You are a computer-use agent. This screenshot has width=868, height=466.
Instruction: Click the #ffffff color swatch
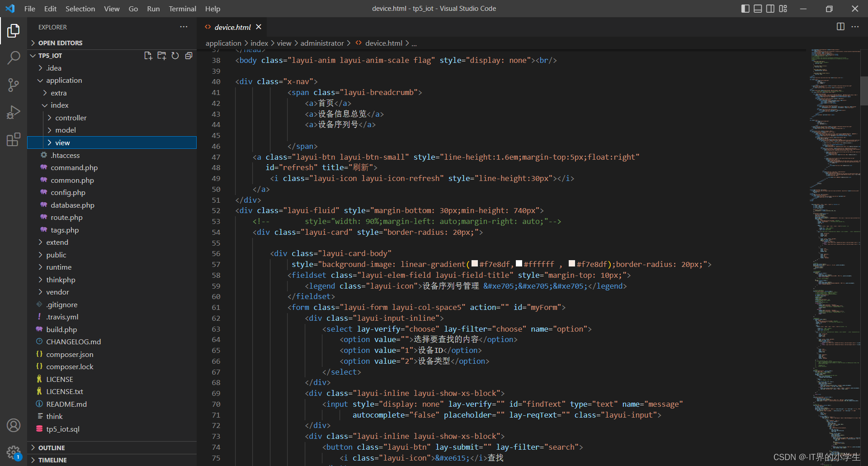[x=519, y=263]
